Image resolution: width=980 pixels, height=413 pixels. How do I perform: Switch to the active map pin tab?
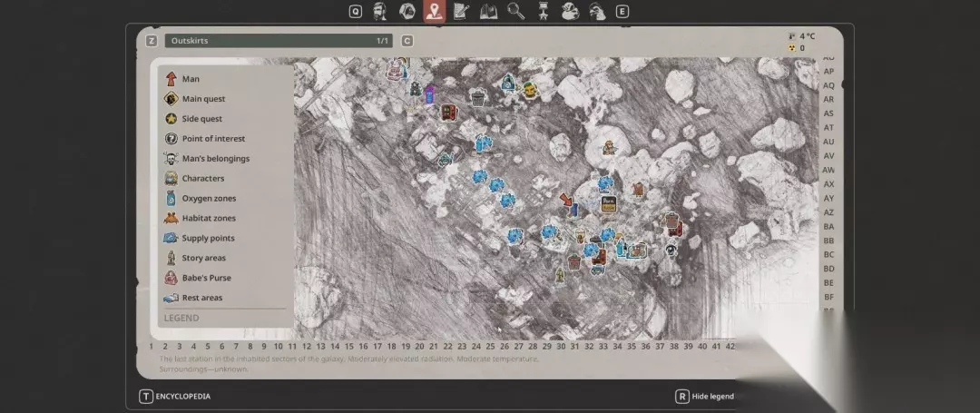click(434, 11)
